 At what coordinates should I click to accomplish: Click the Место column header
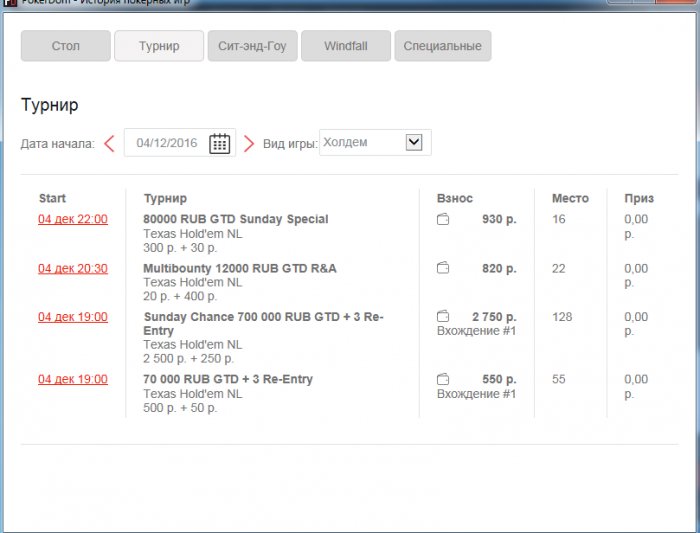570,198
